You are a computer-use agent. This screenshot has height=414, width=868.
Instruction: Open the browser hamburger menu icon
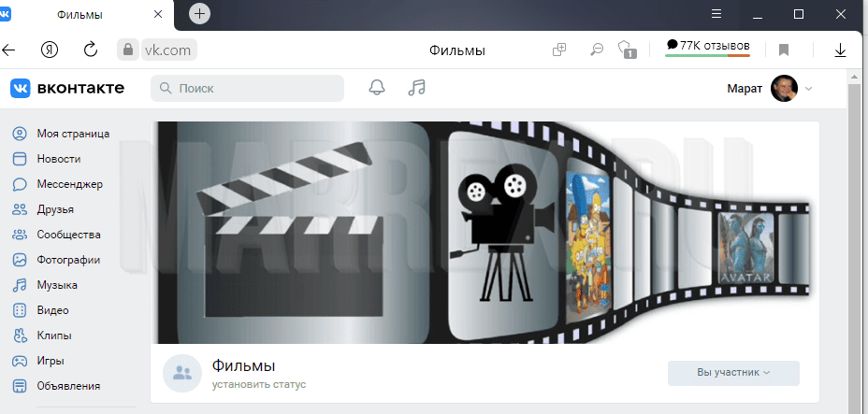pyautogui.click(x=716, y=14)
